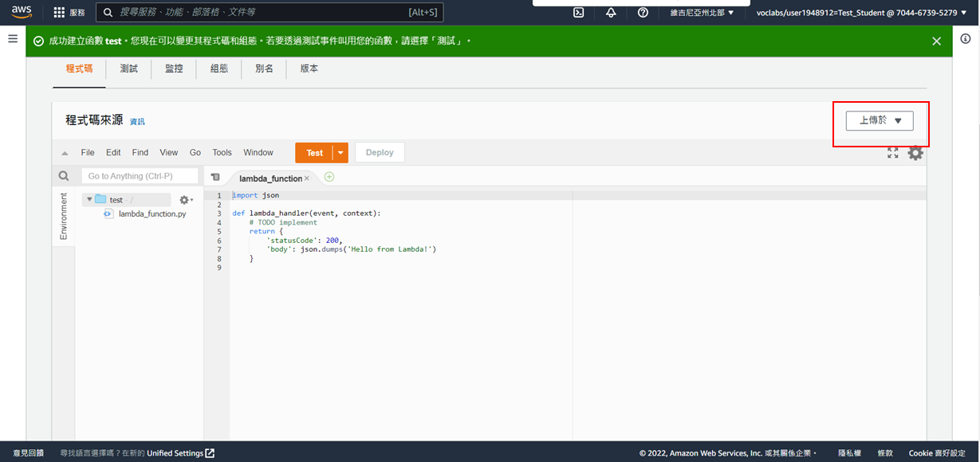
Task: Open the help question mark menu
Action: point(643,13)
